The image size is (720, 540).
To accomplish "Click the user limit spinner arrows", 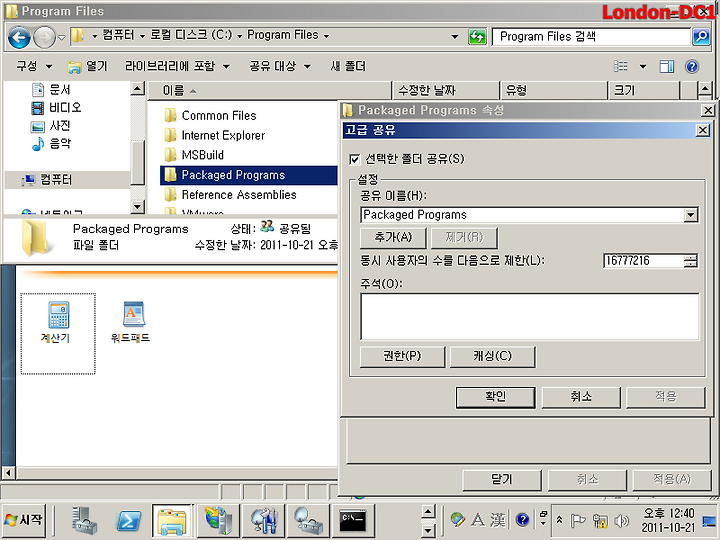I will [x=690, y=261].
